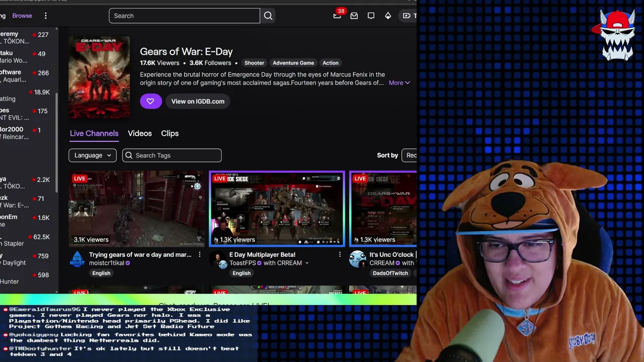The height and width of the screenshot is (362, 644).
Task: Open CRREAM It's Unc O'clock stream thumbnail
Action: tap(383, 209)
